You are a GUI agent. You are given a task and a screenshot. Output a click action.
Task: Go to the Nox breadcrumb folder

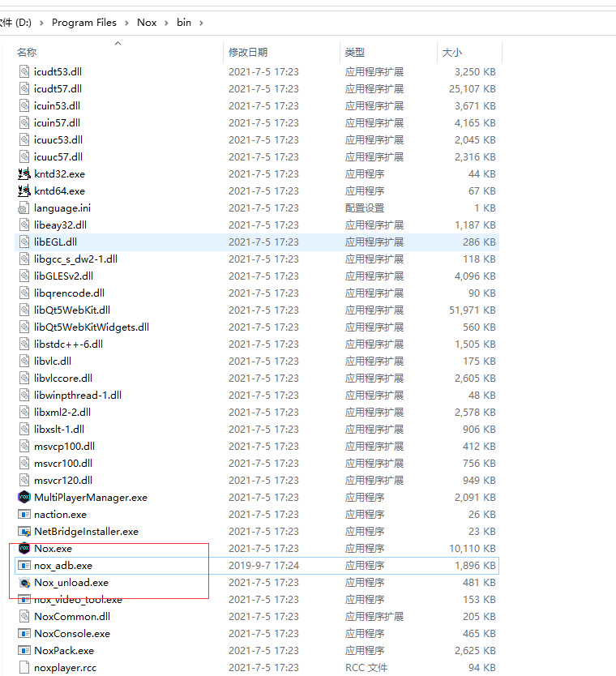147,23
